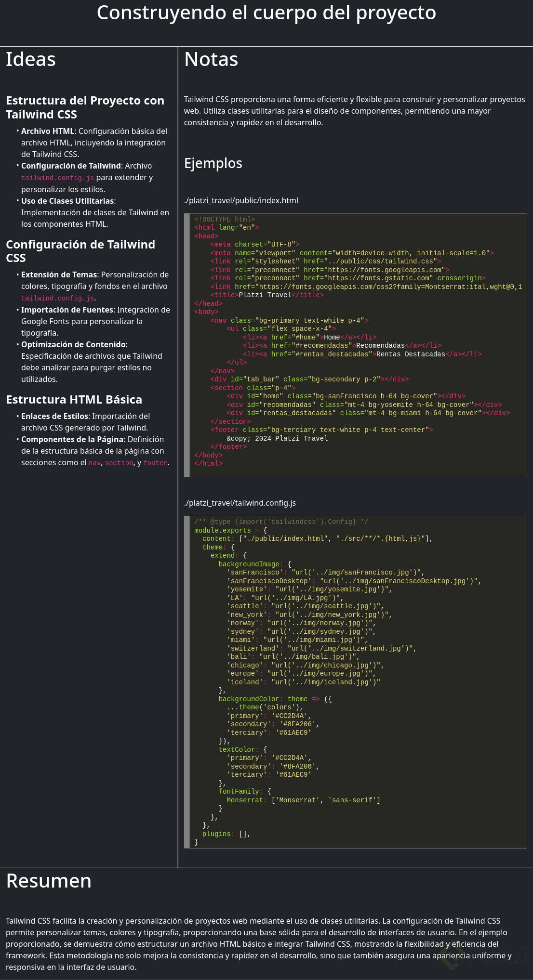Click the 'plugins: []' line in config
533x980 pixels.
226,834
